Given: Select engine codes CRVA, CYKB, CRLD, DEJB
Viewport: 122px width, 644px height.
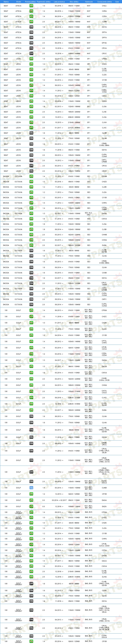Looking at the screenshot, I should (x=104, y=451).
